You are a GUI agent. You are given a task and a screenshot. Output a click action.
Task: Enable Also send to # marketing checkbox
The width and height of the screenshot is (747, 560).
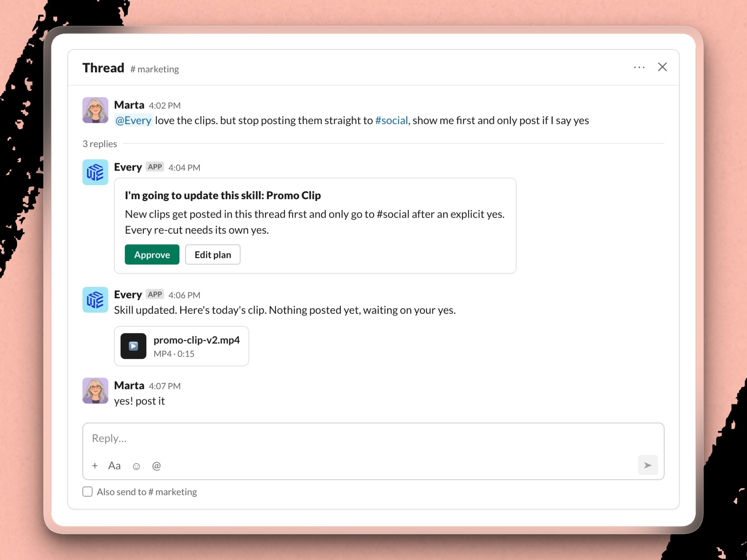88,492
